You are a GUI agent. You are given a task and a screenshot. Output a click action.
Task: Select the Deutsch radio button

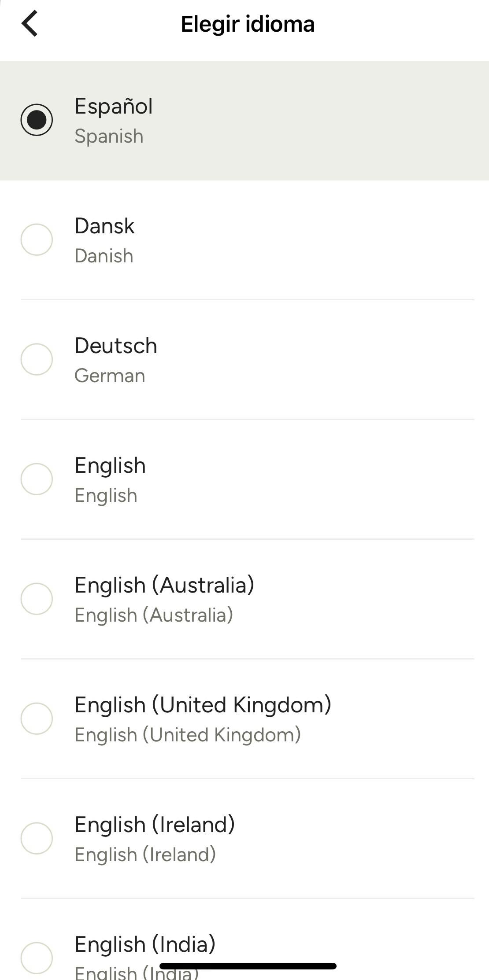point(37,359)
